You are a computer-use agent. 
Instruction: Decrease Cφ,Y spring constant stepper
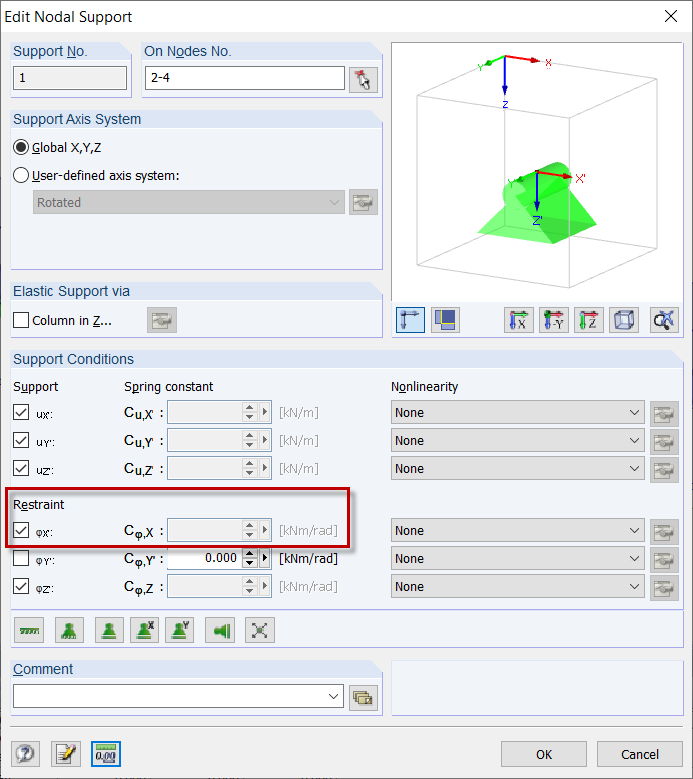pyautogui.click(x=249, y=564)
